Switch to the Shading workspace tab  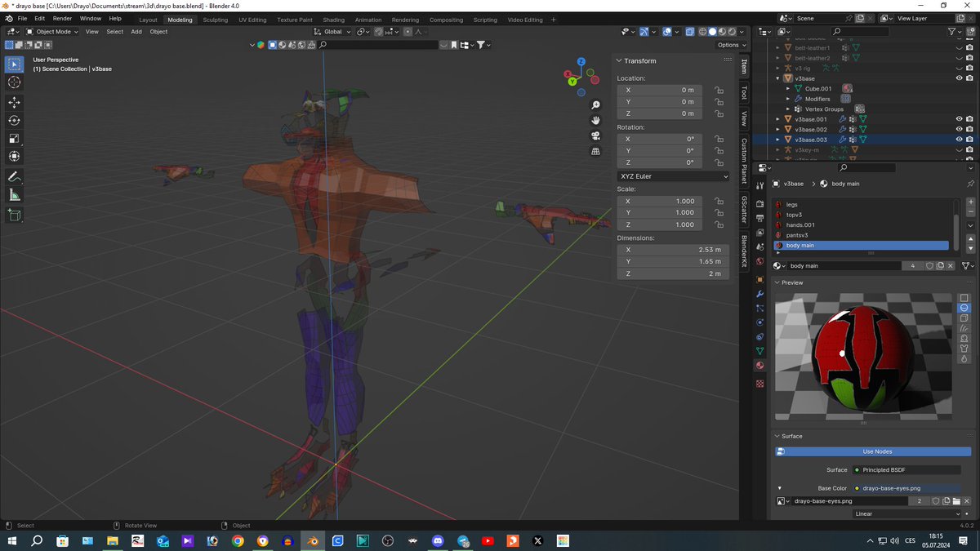pos(333,20)
